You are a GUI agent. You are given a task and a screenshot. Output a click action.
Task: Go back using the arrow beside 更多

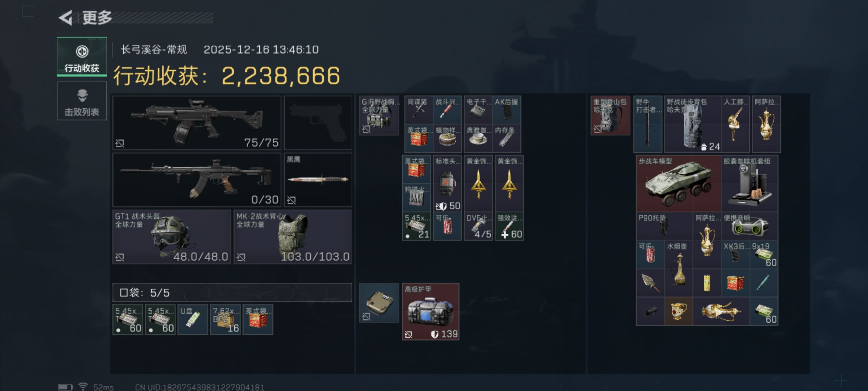tap(65, 18)
